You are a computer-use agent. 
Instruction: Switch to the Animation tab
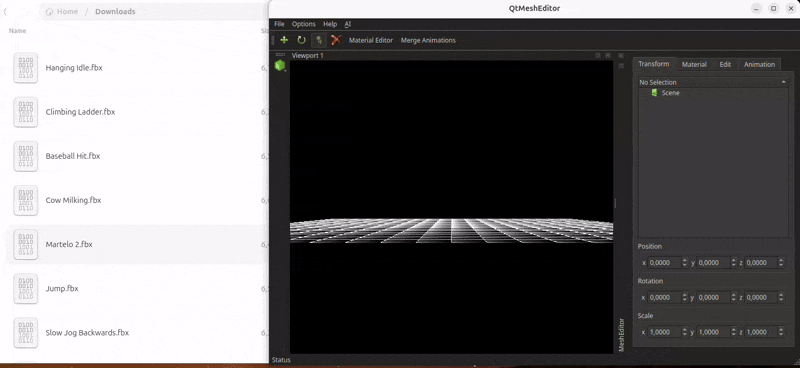(x=759, y=64)
